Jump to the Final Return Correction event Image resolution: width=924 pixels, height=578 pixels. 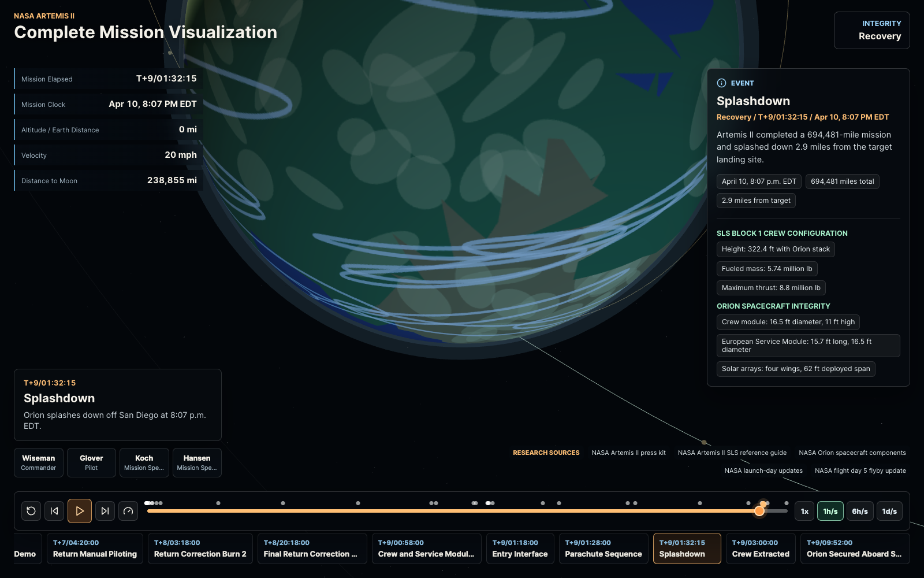click(312, 549)
